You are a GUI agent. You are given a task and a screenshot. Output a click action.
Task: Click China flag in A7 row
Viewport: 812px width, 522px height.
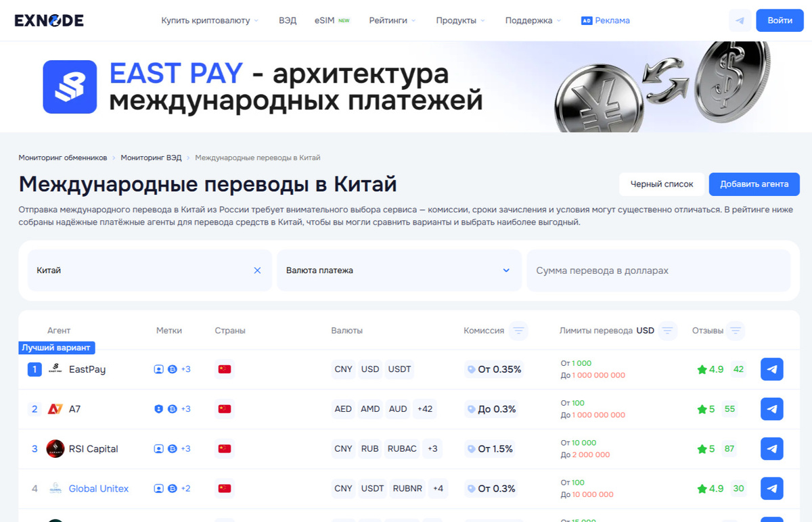pos(225,409)
